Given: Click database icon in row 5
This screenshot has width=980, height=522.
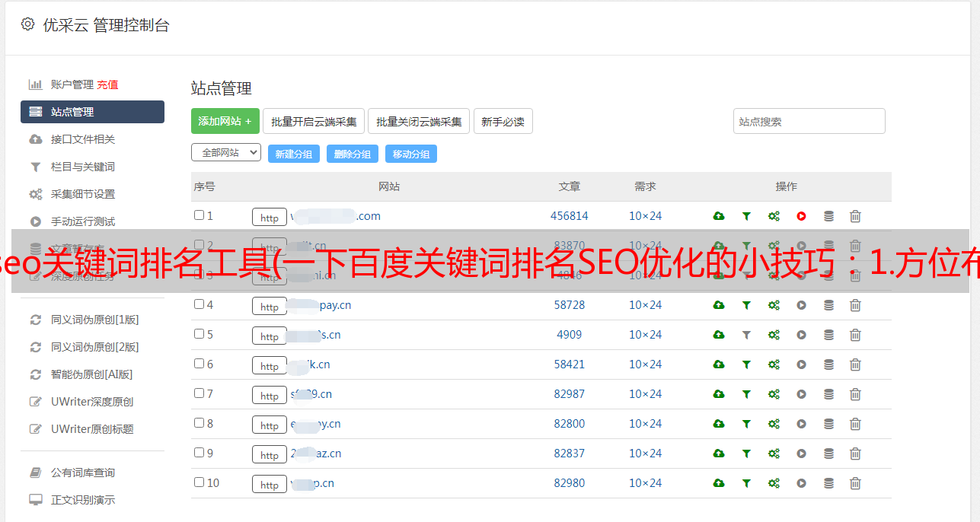Looking at the screenshot, I should pyautogui.click(x=828, y=335).
